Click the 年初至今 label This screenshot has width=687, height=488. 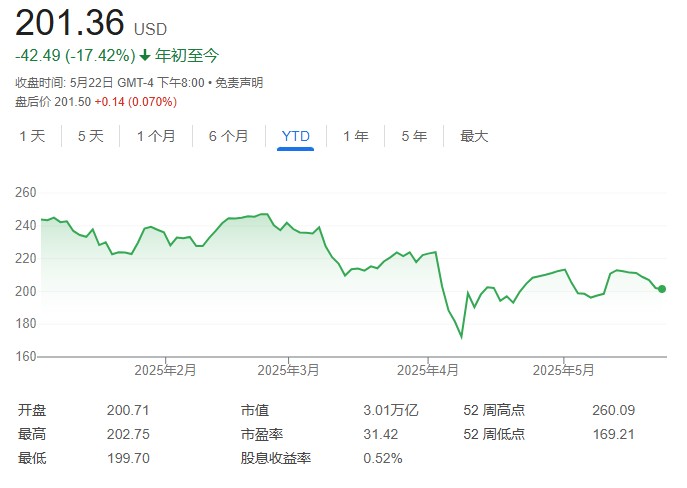pos(187,56)
